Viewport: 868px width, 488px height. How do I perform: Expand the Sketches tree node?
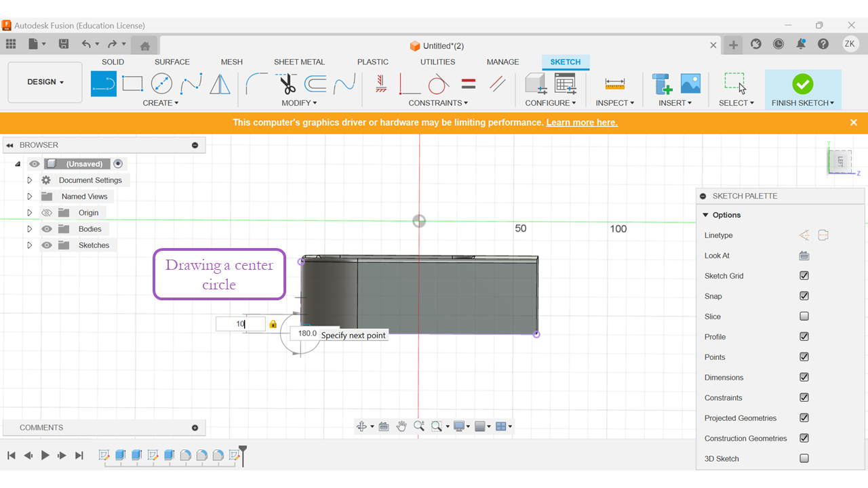(30, 245)
